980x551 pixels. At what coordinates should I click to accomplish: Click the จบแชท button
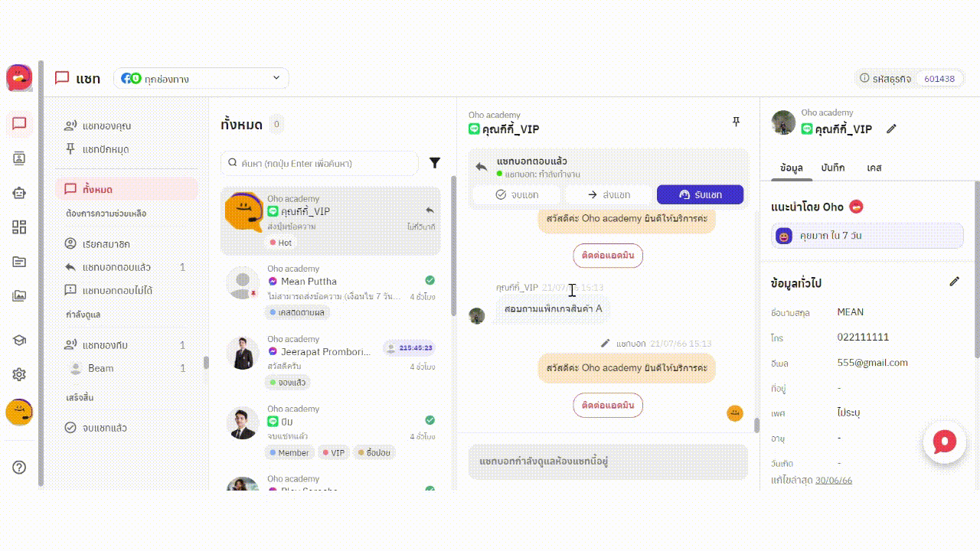coord(517,194)
